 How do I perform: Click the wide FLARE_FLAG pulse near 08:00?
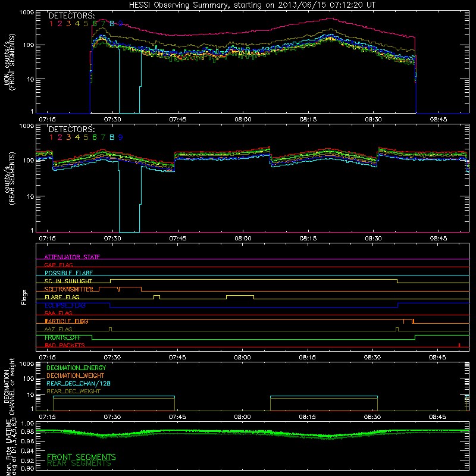point(240,297)
